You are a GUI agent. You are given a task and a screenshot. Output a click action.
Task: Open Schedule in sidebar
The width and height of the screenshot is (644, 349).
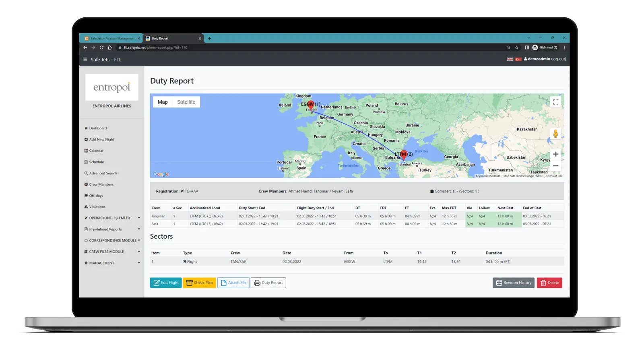pyautogui.click(x=94, y=162)
